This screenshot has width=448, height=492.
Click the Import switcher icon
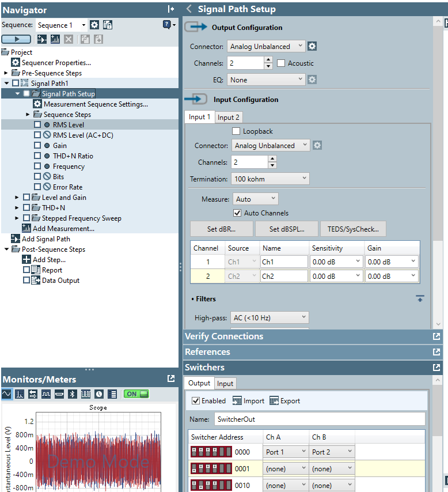tap(237, 401)
